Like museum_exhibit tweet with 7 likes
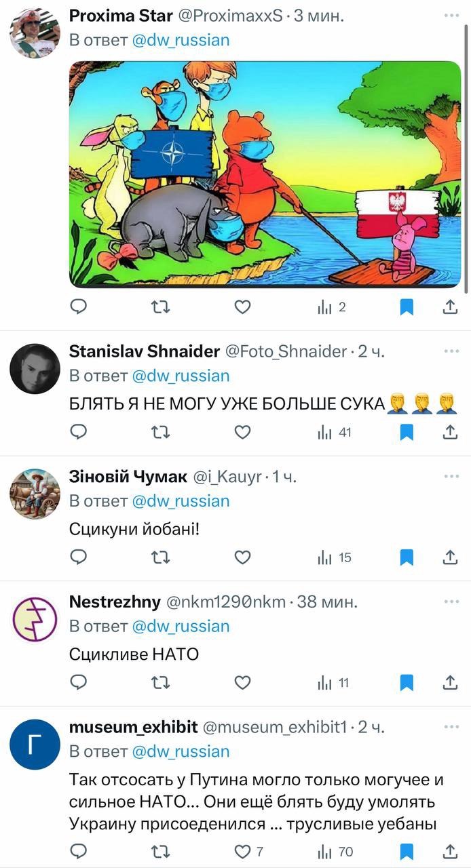The height and width of the screenshot is (868, 471). pyautogui.click(x=248, y=851)
